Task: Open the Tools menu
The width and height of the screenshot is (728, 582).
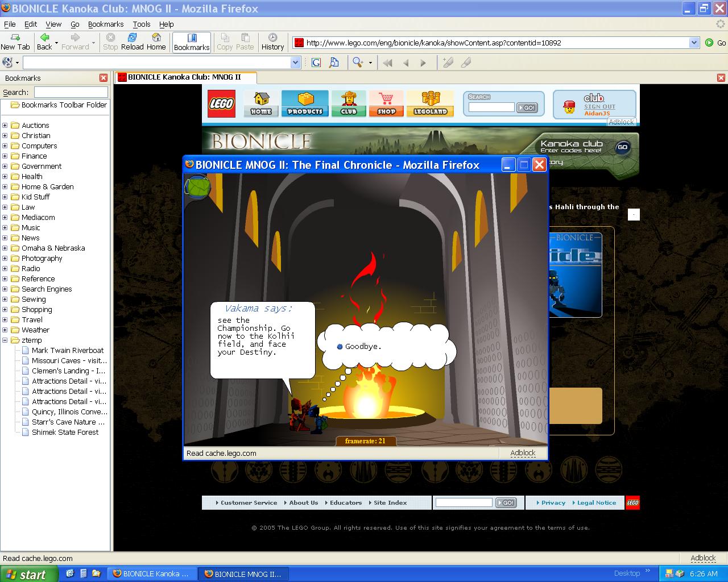Action: (142, 24)
